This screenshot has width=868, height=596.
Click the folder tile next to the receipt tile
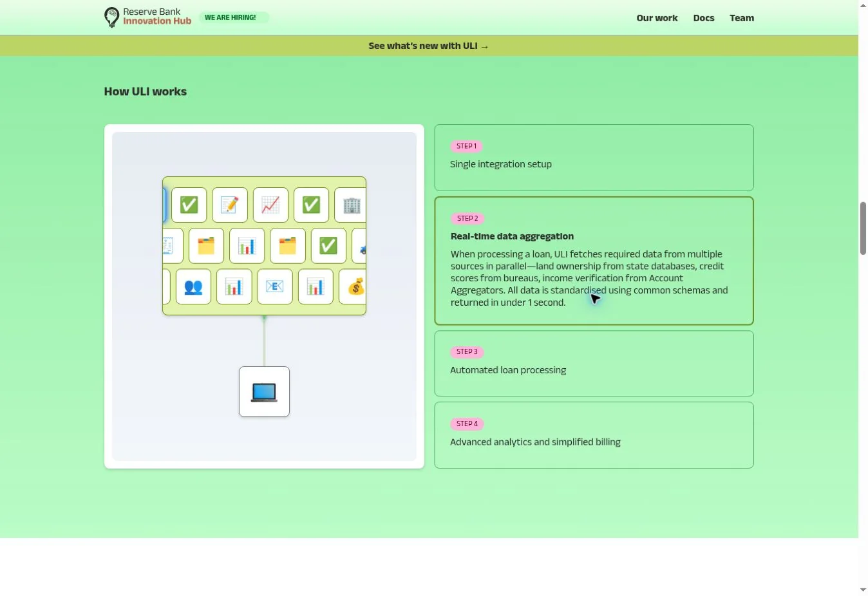click(x=206, y=246)
